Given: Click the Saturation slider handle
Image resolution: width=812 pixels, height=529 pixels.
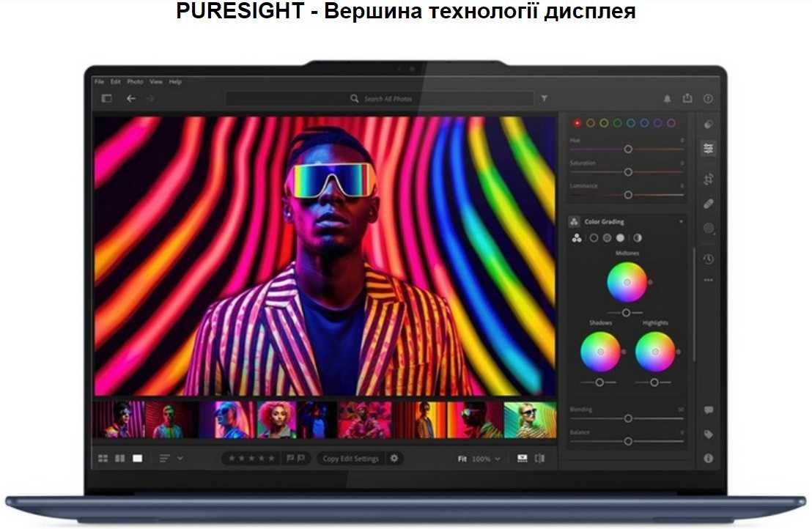Looking at the screenshot, I should pyautogui.click(x=627, y=172).
